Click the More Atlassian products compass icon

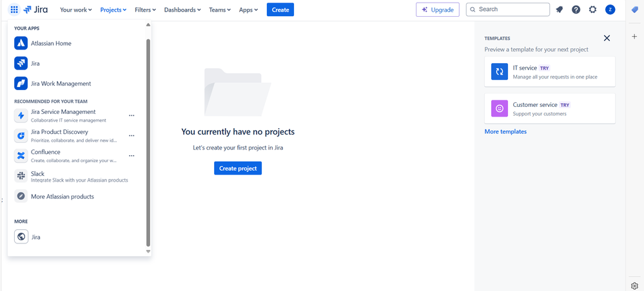click(x=21, y=196)
